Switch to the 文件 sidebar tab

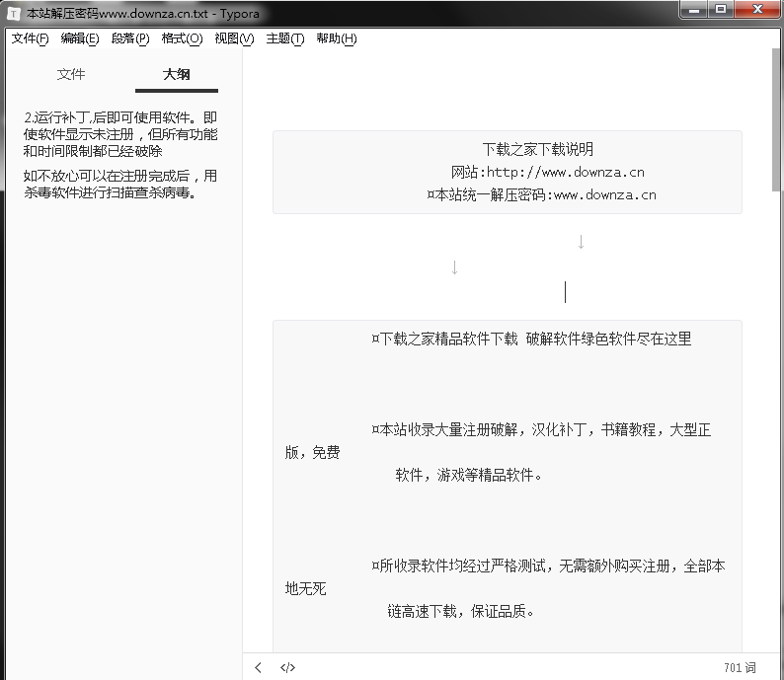point(71,74)
